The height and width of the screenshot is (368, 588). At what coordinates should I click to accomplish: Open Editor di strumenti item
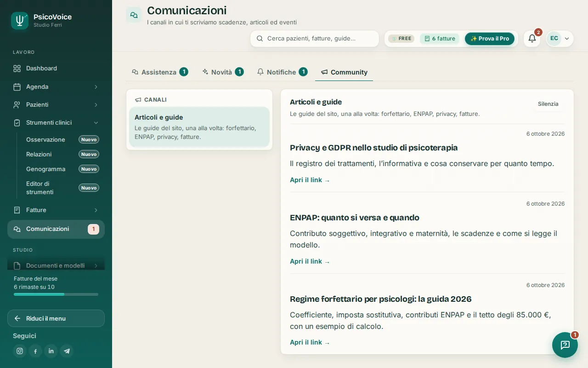pyautogui.click(x=62, y=188)
